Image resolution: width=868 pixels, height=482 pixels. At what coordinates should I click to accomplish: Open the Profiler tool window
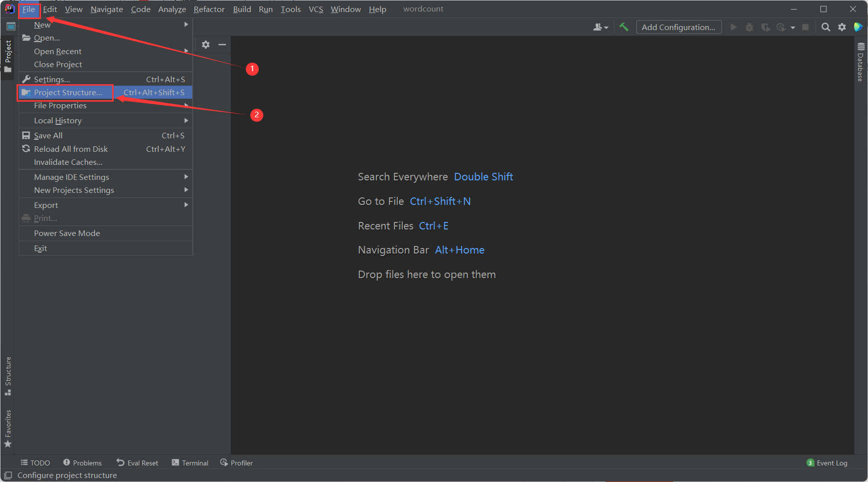coord(236,463)
